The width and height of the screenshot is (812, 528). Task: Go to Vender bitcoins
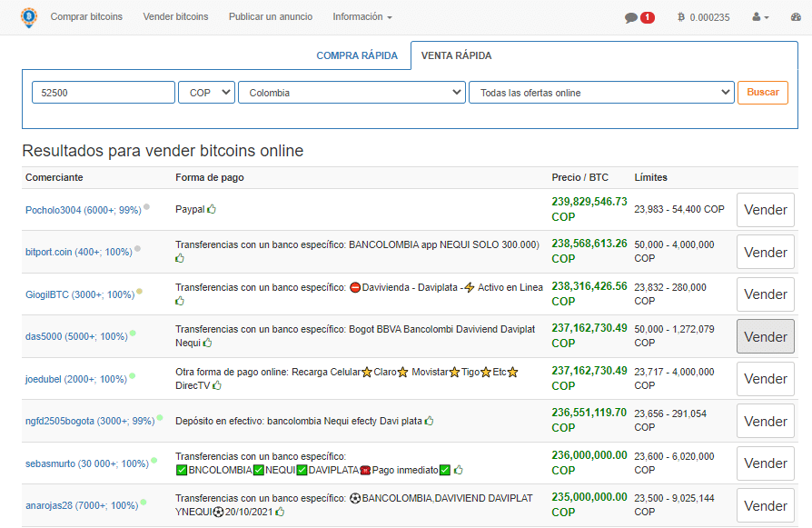click(x=175, y=17)
